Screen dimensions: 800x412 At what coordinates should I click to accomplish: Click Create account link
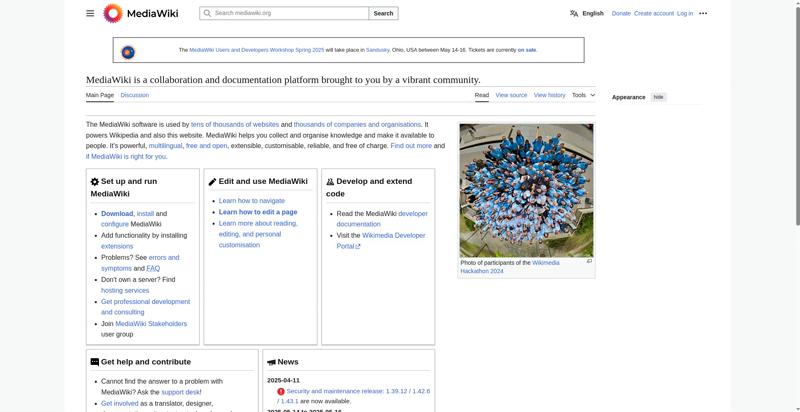click(654, 13)
